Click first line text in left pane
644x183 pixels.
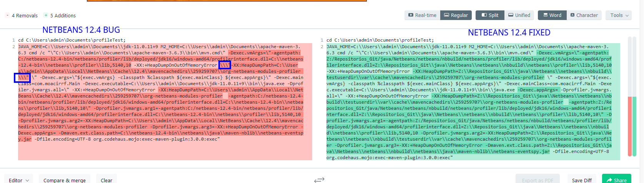point(72,40)
